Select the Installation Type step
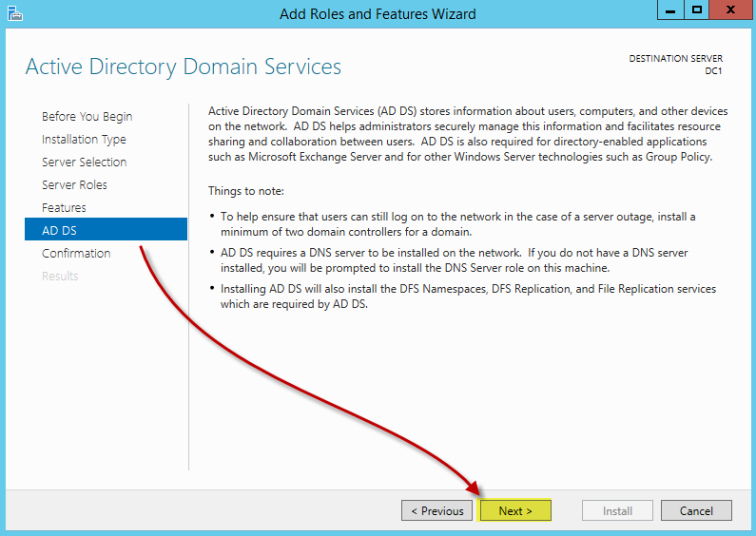This screenshot has width=756, height=536. coord(84,140)
